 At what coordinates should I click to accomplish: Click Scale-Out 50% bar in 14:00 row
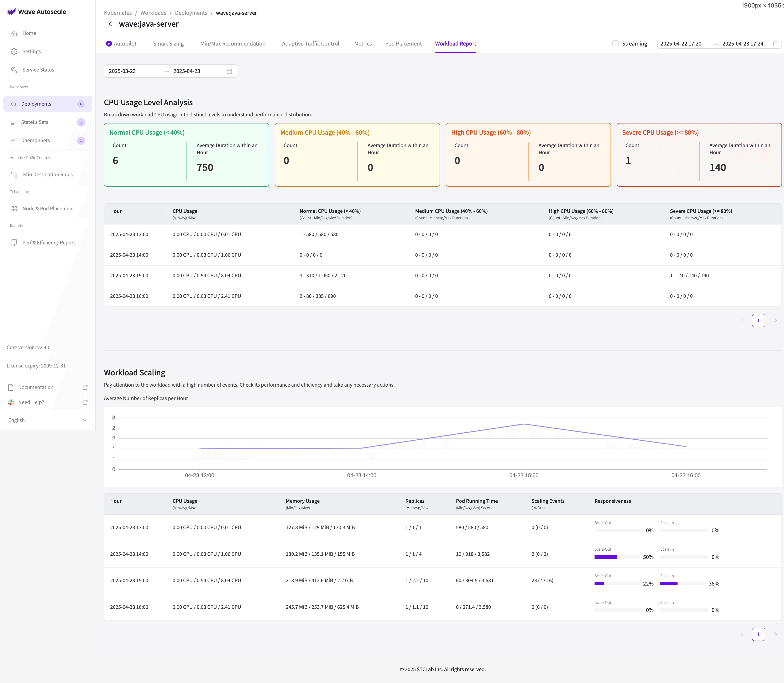(x=617, y=557)
